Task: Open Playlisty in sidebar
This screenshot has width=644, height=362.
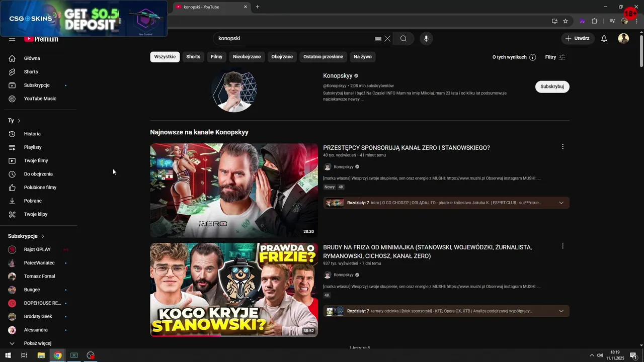Action: [40, 147]
